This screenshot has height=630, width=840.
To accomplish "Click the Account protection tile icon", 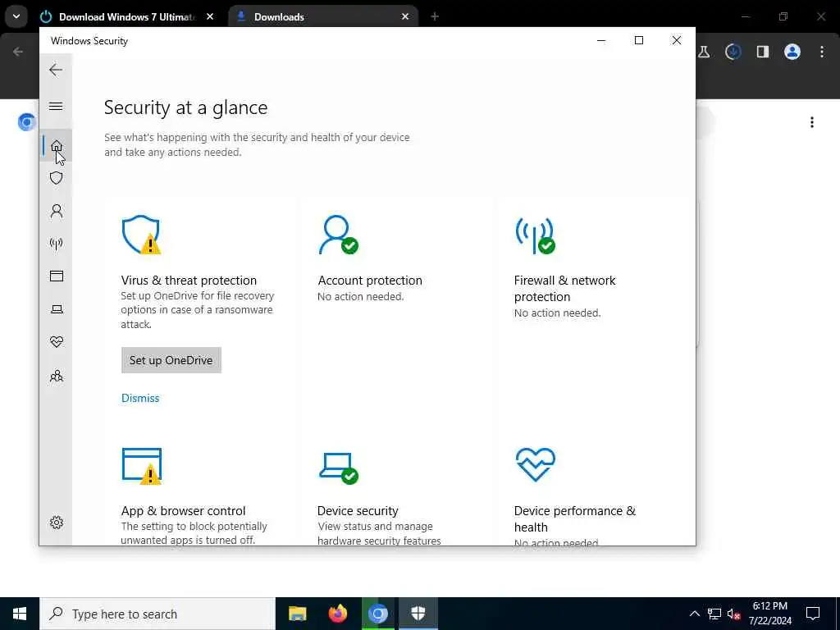I will (x=338, y=235).
